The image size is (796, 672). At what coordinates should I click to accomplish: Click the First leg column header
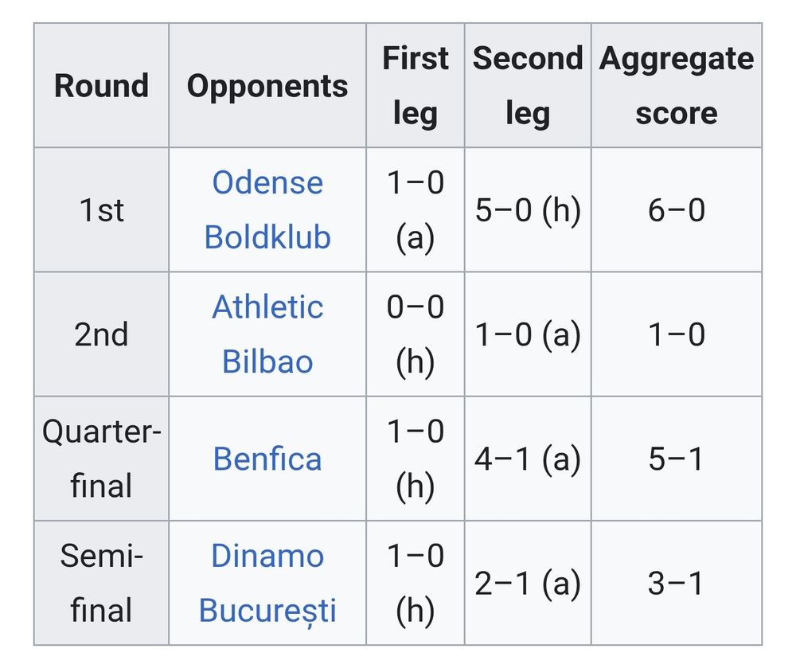416,85
